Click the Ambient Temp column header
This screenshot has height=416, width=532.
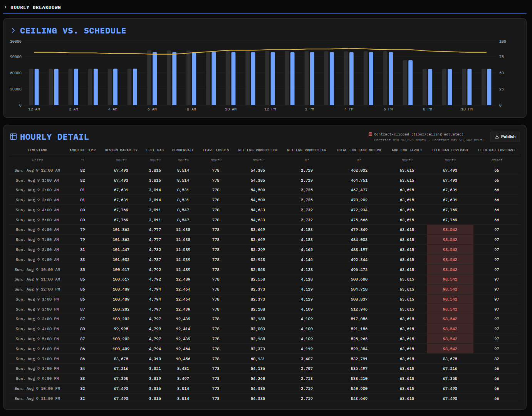[82, 150]
